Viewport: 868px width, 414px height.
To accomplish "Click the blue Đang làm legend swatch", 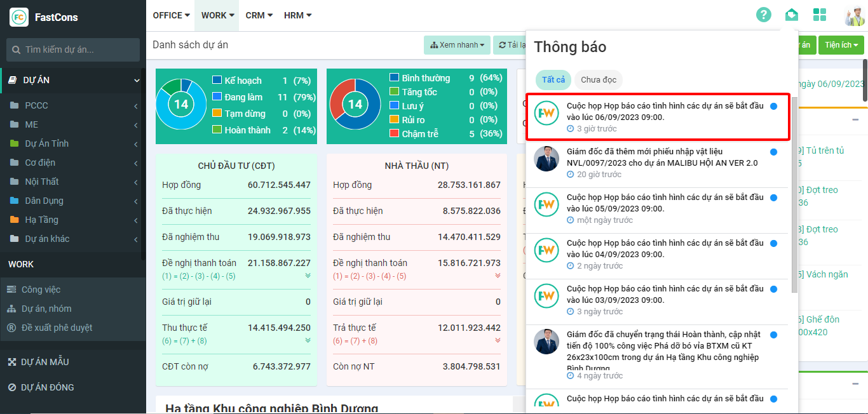I will tap(217, 97).
